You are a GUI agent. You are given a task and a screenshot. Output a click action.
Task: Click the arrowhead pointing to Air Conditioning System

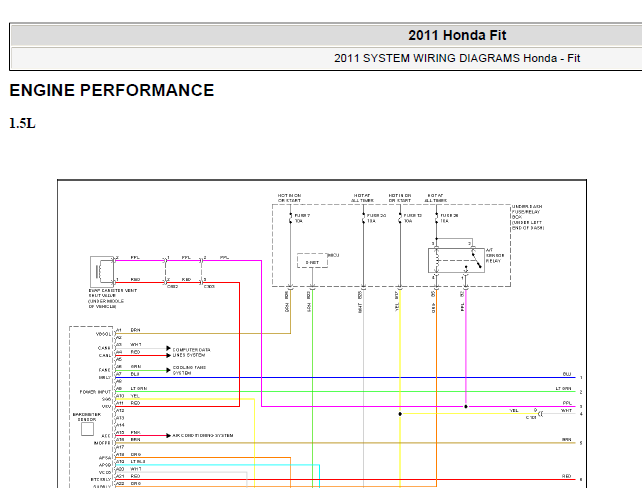coord(168,436)
